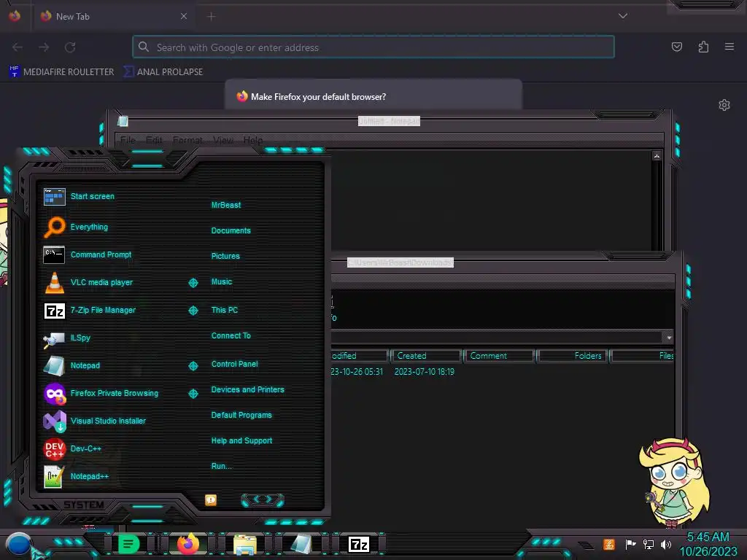Screen dimensions: 747x560
Task: Open the Notepad Format menu
Action: (x=187, y=140)
